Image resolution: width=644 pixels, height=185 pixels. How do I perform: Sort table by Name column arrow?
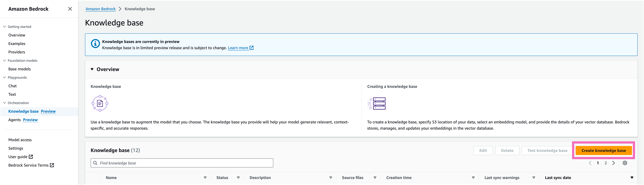tap(205, 177)
